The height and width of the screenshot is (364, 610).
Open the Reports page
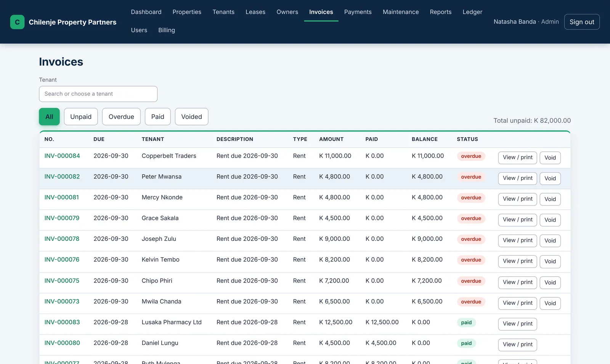coord(440,12)
